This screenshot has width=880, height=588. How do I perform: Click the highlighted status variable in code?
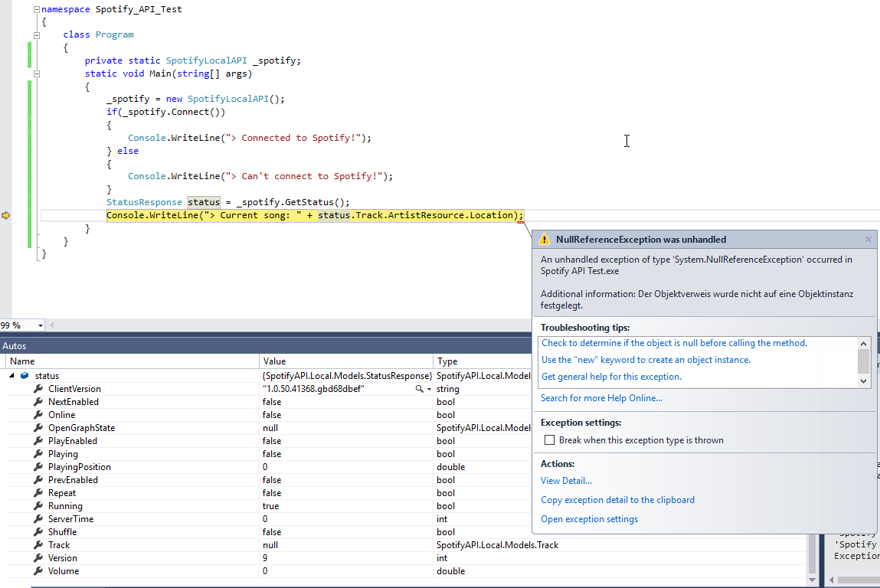[x=204, y=202]
